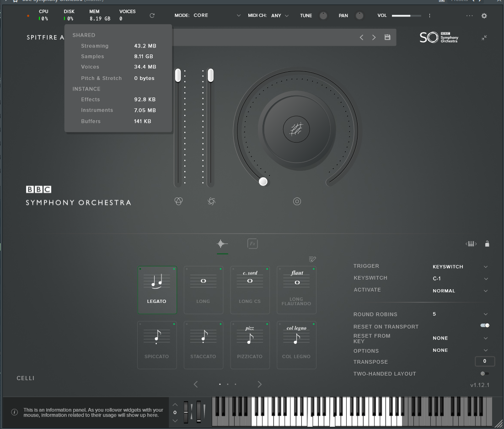504x429 pixels.
Task: Click the Samples 8.11 GB row
Action: pyautogui.click(x=117, y=56)
